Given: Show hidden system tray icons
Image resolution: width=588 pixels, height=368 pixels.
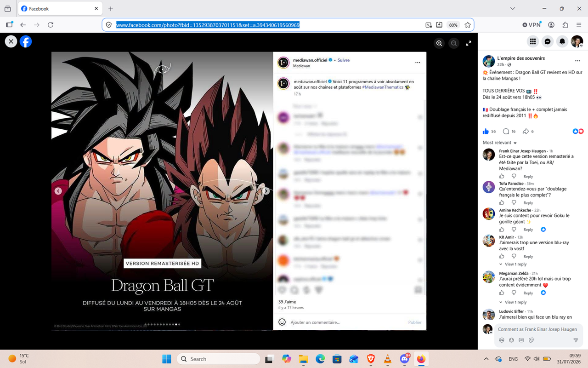Looking at the screenshot, I should click(486, 359).
